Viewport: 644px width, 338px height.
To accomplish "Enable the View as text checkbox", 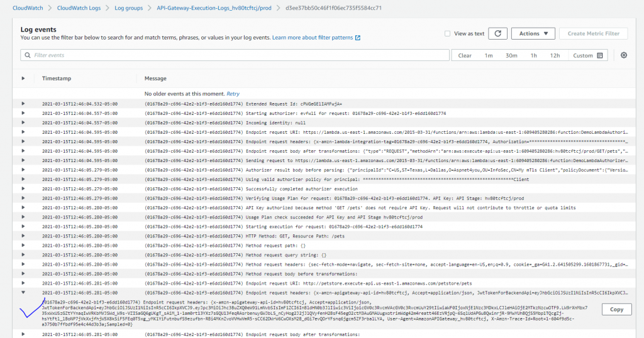I will tap(447, 34).
